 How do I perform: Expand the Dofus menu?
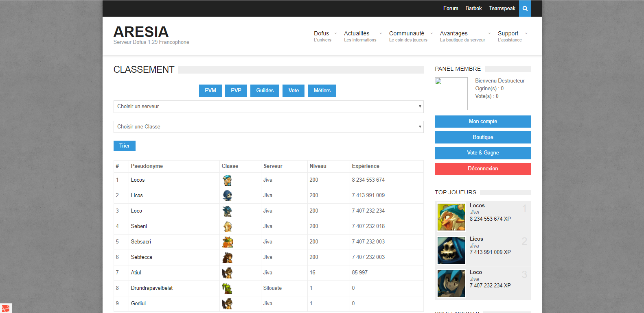point(325,36)
